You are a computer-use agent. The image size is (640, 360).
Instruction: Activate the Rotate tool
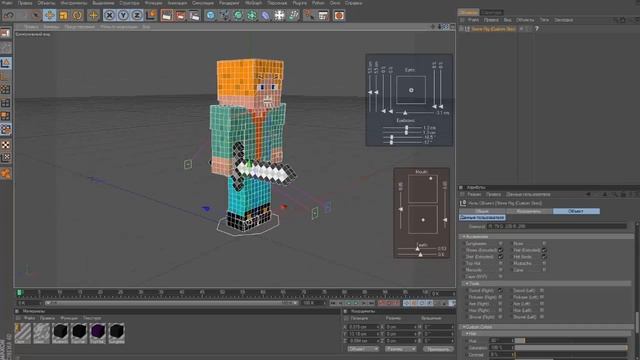77,16
